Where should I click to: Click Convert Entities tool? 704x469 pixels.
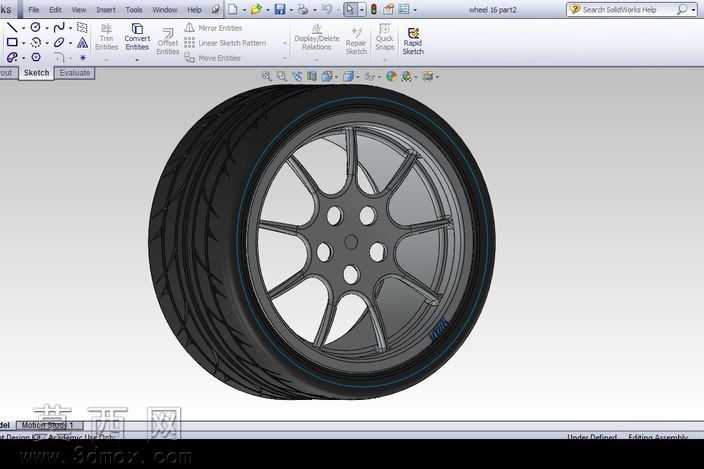click(137, 37)
